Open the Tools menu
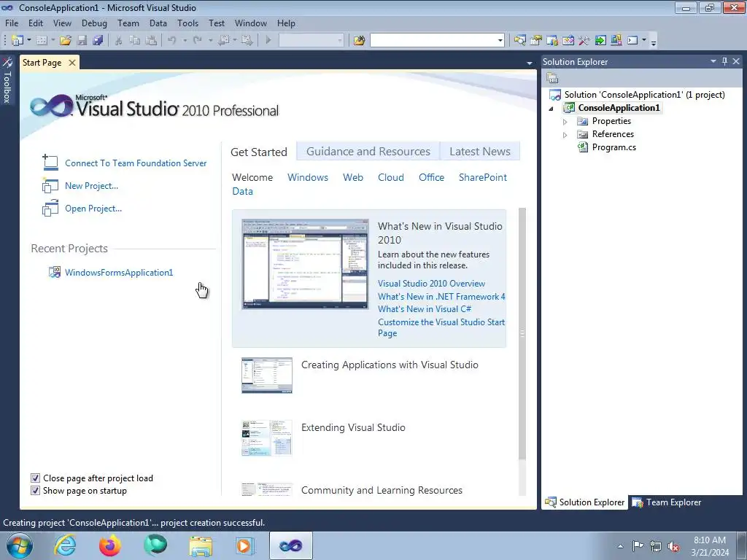 coord(187,23)
